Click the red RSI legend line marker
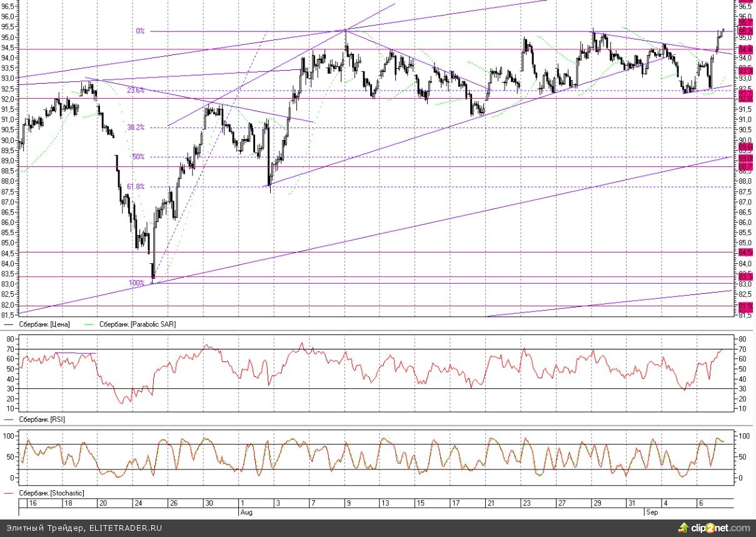The height and width of the screenshot is (537, 756). (x=9, y=418)
